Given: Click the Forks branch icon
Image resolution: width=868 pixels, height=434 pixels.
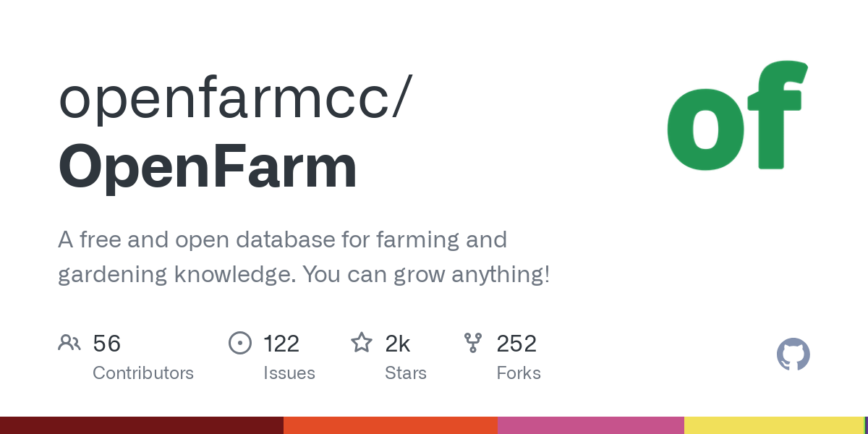Looking at the screenshot, I should pyautogui.click(x=473, y=343).
